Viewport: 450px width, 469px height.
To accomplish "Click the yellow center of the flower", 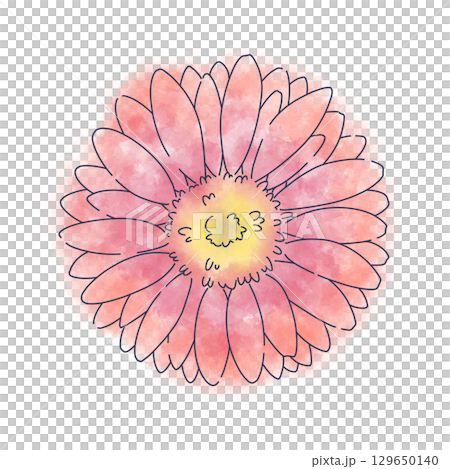I will coord(224,231).
